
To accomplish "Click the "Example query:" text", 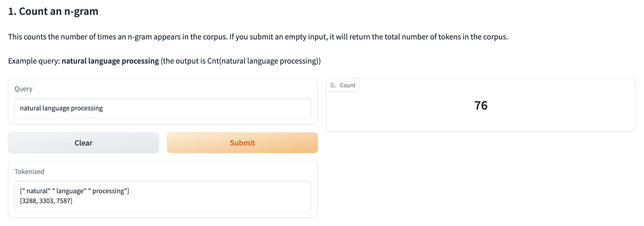I will [34, 61].
